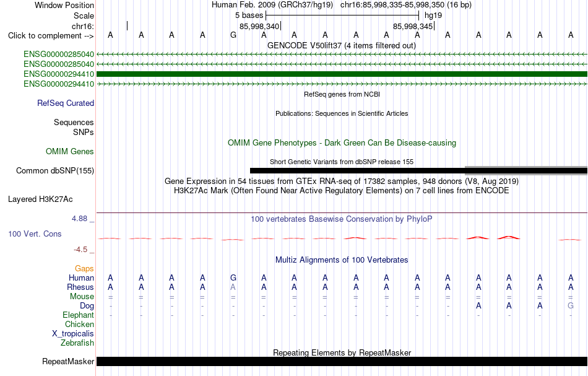Image resolution: width=588 pixels, height=376 pixels.
Task: Open GENCODE V50lift37 track title
Action: tap(342, 45)
